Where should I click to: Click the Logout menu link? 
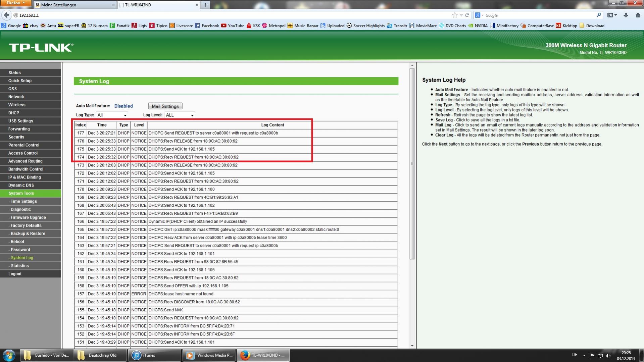[31, 274]
